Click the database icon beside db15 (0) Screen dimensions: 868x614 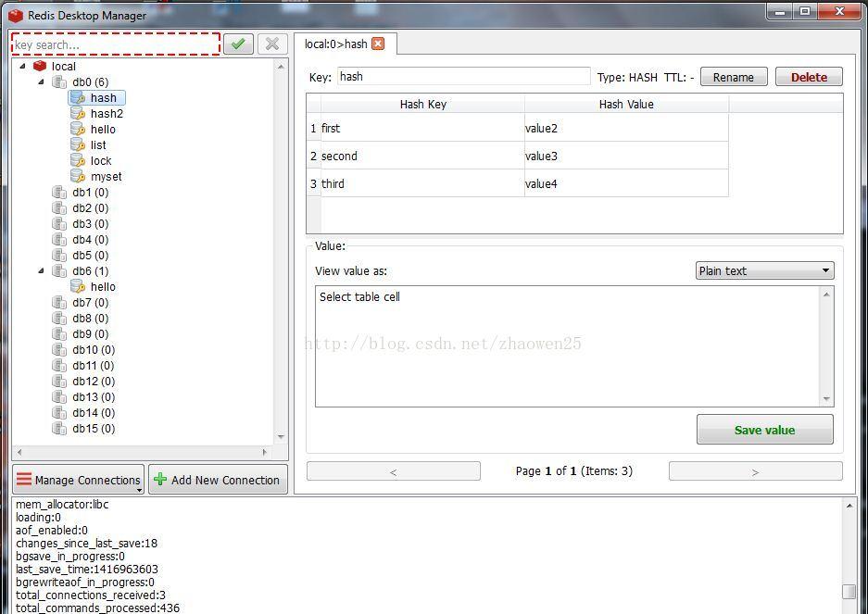click(x=59, y=429)
